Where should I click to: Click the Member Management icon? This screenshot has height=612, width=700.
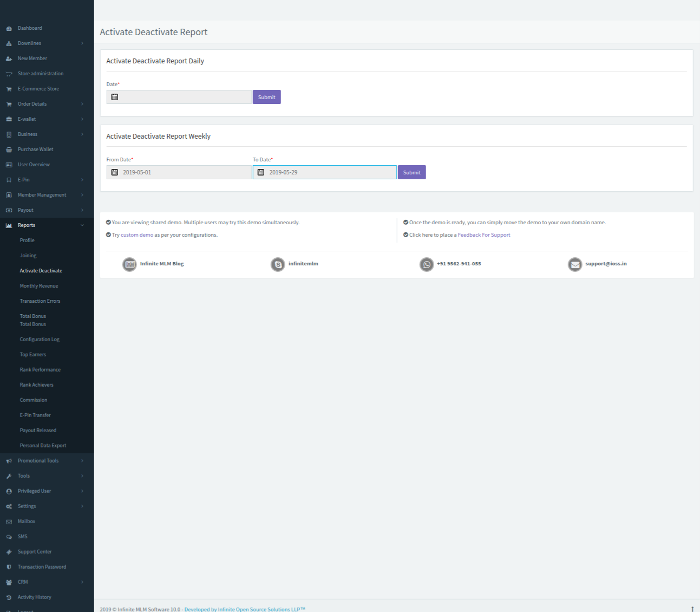coord(9,195)
